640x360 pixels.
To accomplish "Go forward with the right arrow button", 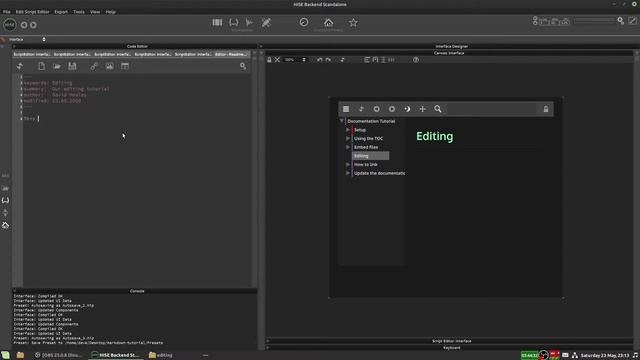I will [33, 25].
